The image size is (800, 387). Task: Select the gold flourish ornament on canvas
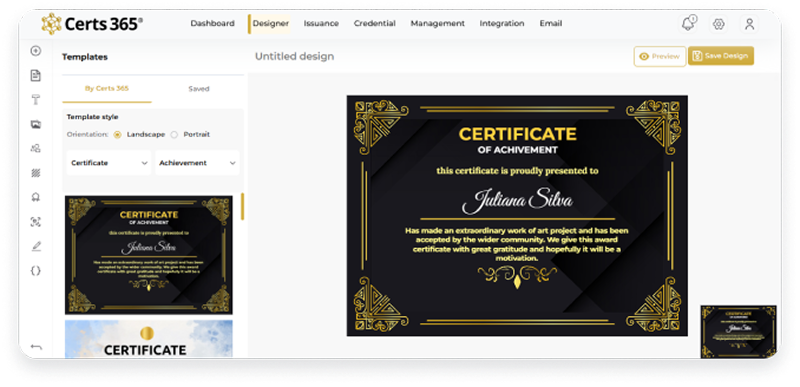[517, 277]
